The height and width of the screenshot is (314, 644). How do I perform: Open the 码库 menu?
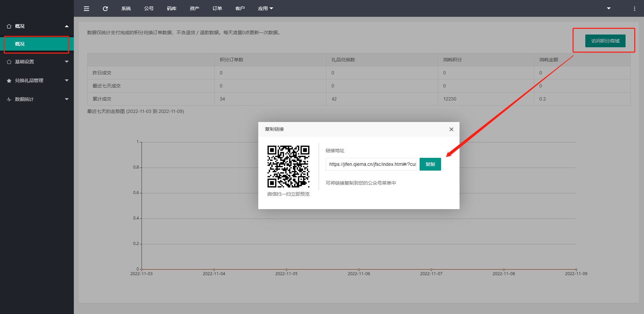(172, 8)
